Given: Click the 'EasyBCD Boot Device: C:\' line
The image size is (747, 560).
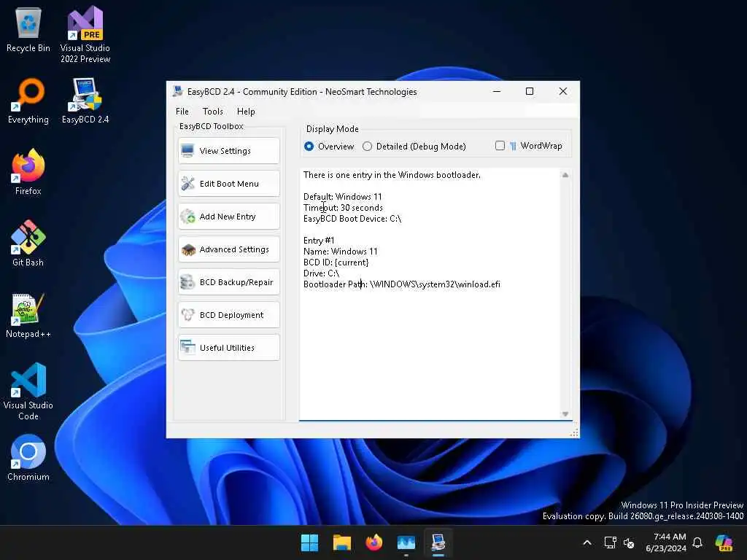Looking at the screenshot, I should click(x=352, y=219).
